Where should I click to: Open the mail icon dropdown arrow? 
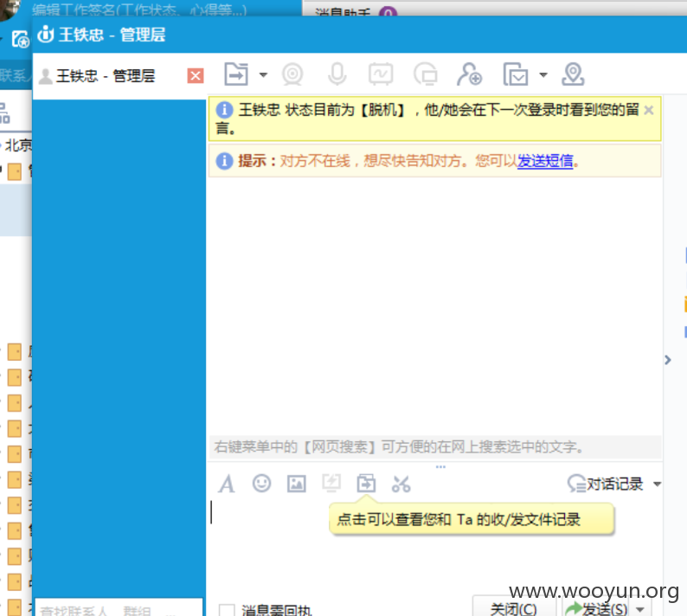coord(543,75)
